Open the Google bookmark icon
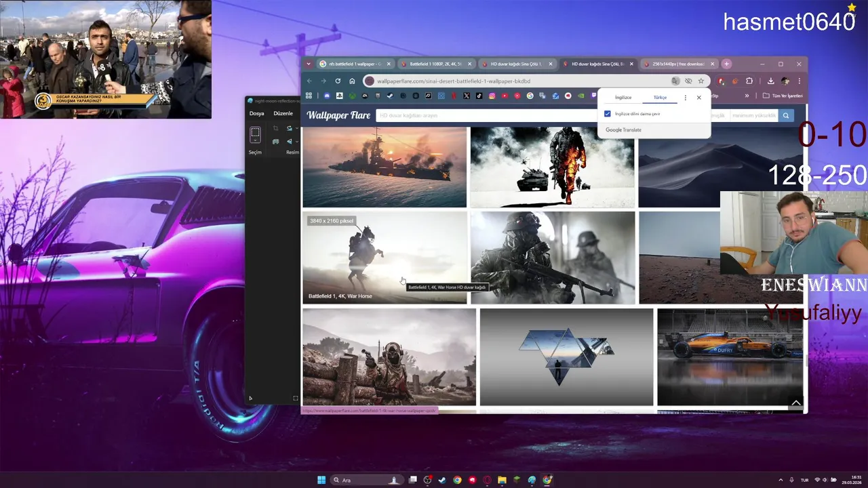This screenshot has height=488, width=868. pos(530,96)
